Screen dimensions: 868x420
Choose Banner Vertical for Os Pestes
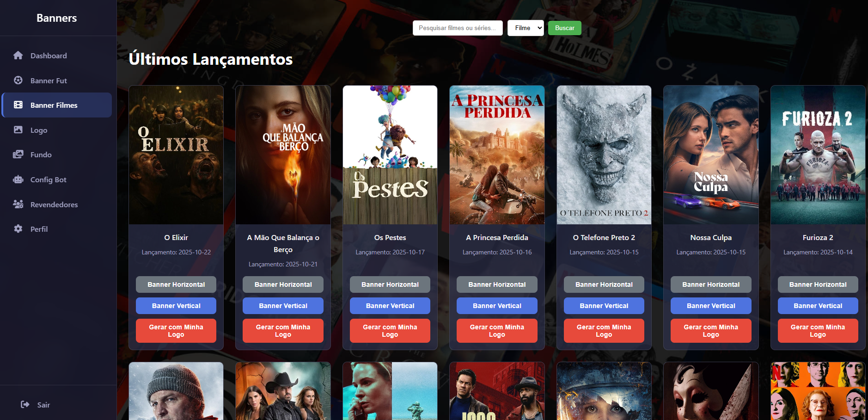point(390,306)
